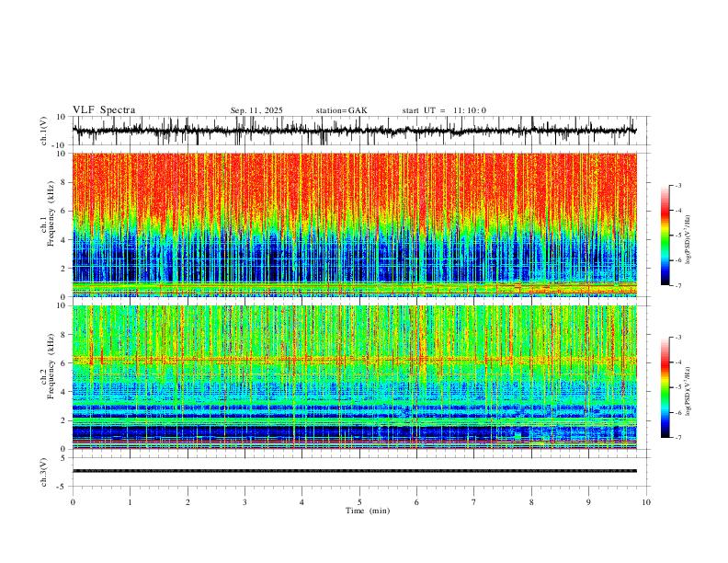
Task: Click time axis tick label '3'
Action: pyautogui.click(x=245, y=502)
